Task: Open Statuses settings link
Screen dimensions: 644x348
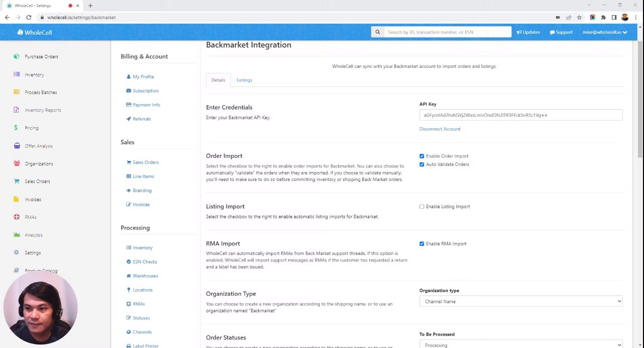Action: [141, 318]
